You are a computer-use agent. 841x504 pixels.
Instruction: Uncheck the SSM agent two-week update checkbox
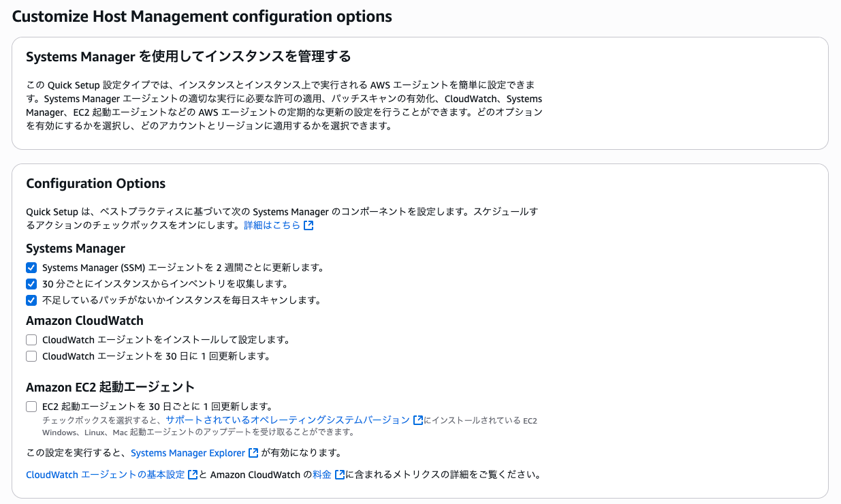click(31, 268)
